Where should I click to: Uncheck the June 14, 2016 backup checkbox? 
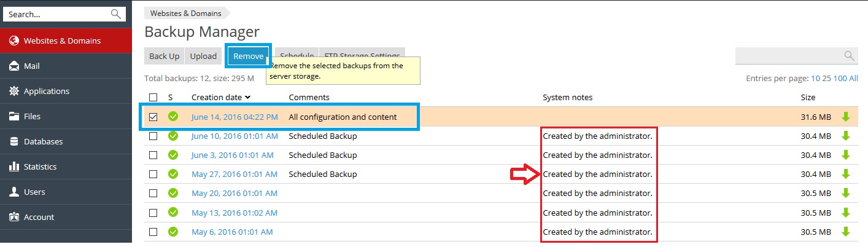[x=153, y=117]
